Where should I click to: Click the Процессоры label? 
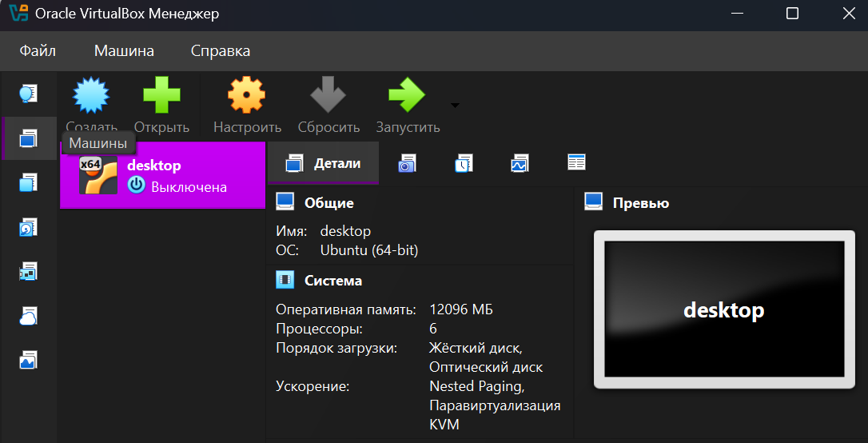tap(320, 329)
